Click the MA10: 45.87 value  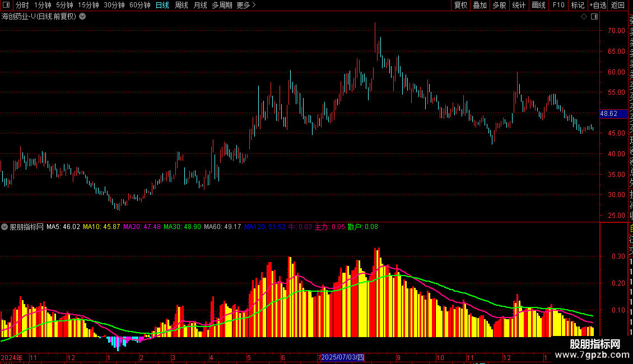click(x=101, y=227)
